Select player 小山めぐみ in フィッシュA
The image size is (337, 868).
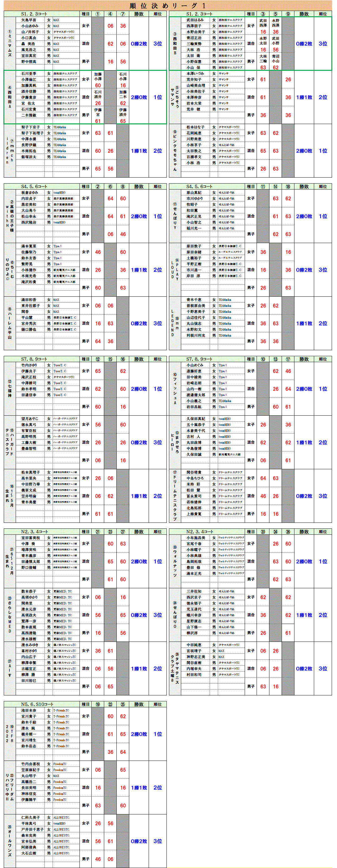point(195,365)
